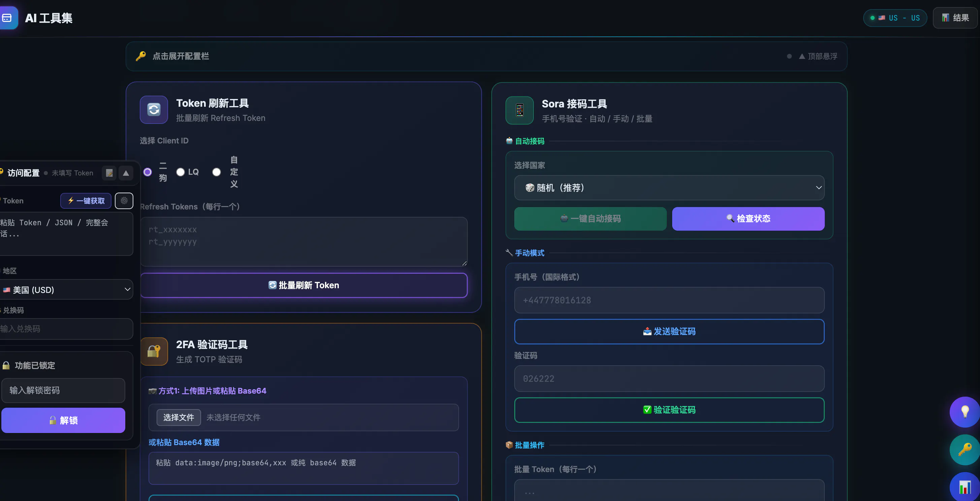Click the 生成 TOTP 验证码 subtitle

coord(209,360)
